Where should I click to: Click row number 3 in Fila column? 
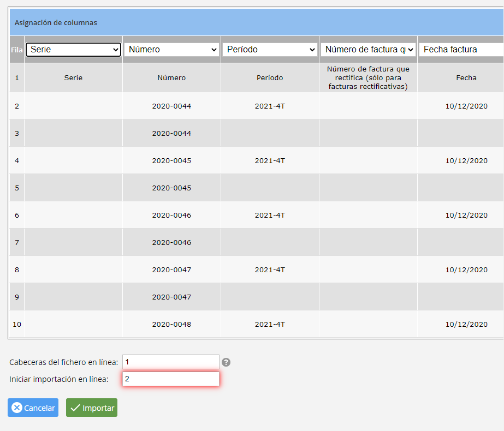17,133
